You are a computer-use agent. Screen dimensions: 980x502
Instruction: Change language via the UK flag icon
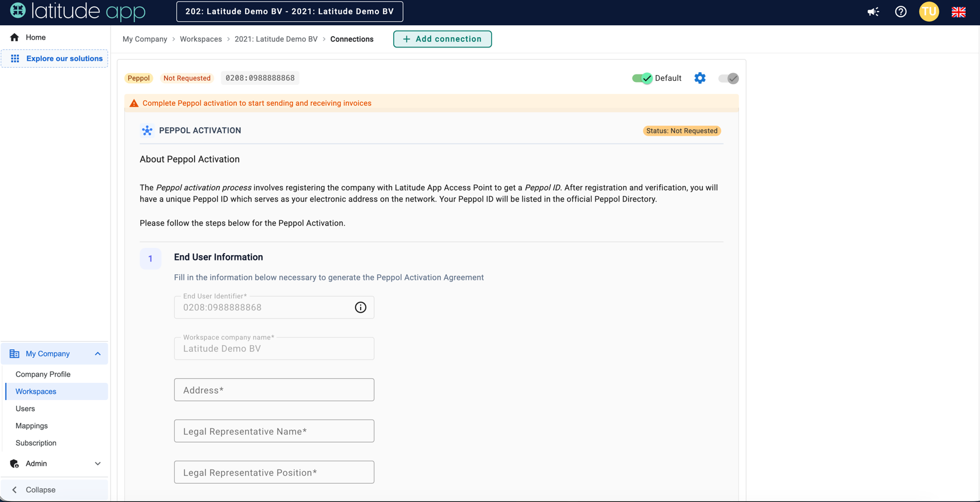click(x=959, y=11)
